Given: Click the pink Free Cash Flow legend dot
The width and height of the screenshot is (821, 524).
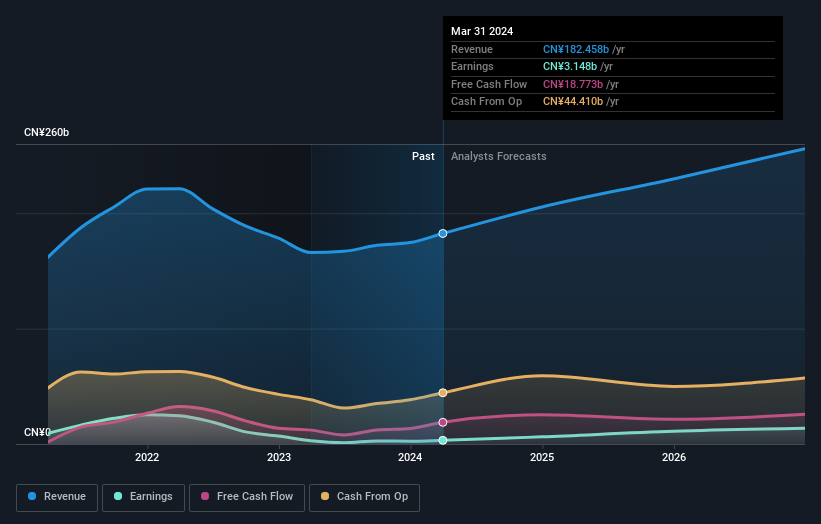Looking at the screenshot, I should coord(205,496).
